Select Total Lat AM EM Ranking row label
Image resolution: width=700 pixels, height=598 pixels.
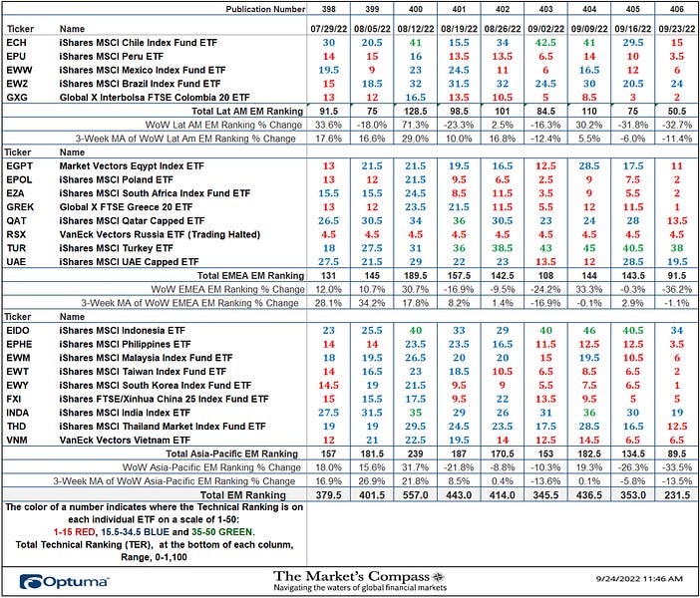coord(247,111)
